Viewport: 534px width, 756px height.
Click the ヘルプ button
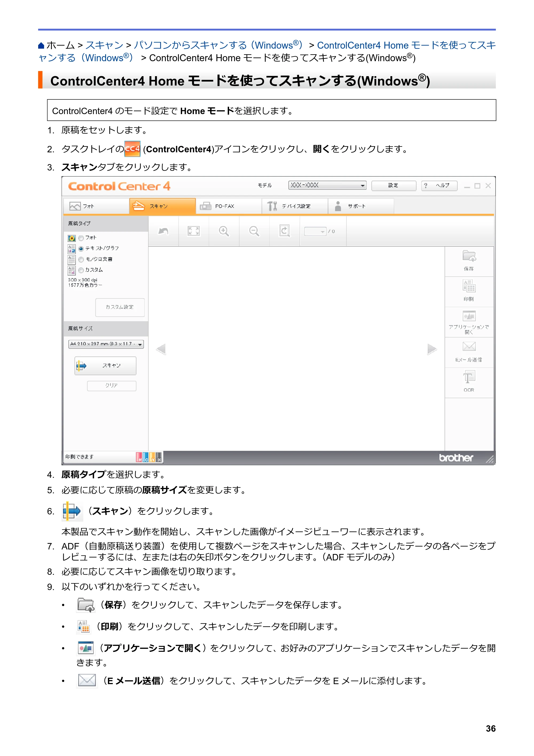tap(439, 186)
